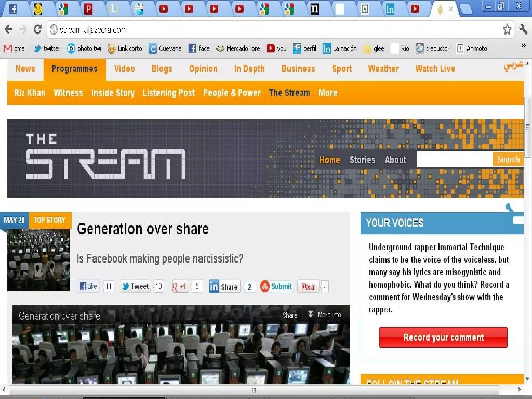Open the Cuevana bookmark
This screenshot has height=399, width=532.
[x=165, y=48]
